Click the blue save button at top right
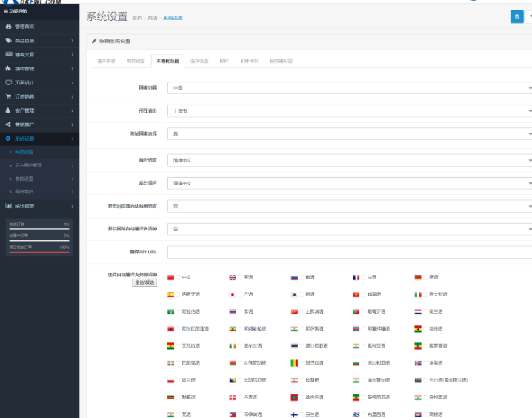Viewport: 532px width, 418px height. [x=516, y=16]
